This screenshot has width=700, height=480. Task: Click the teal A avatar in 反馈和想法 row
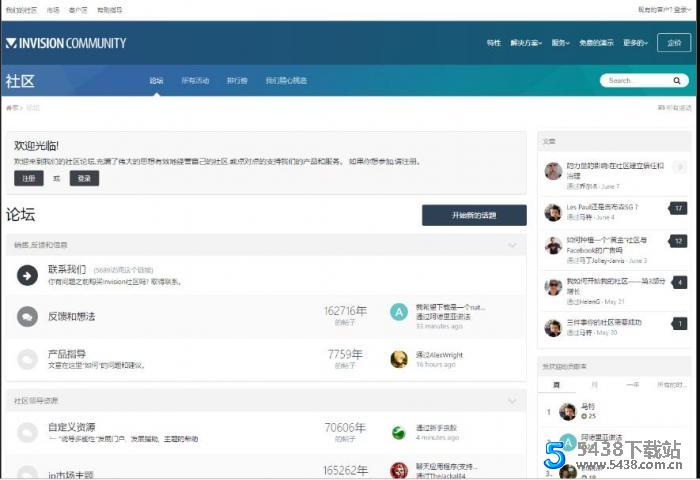pos(399,312)
